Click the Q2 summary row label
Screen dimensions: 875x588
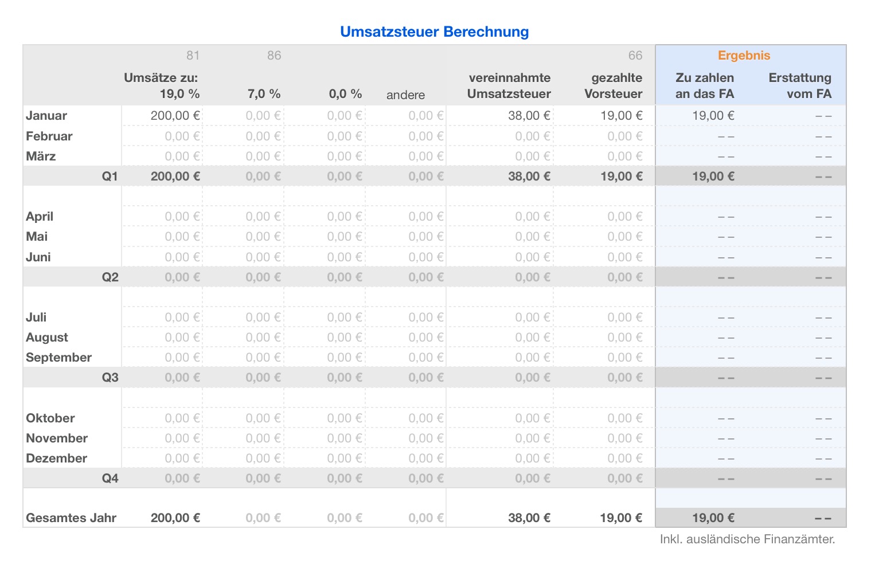[x=110, y=277]
